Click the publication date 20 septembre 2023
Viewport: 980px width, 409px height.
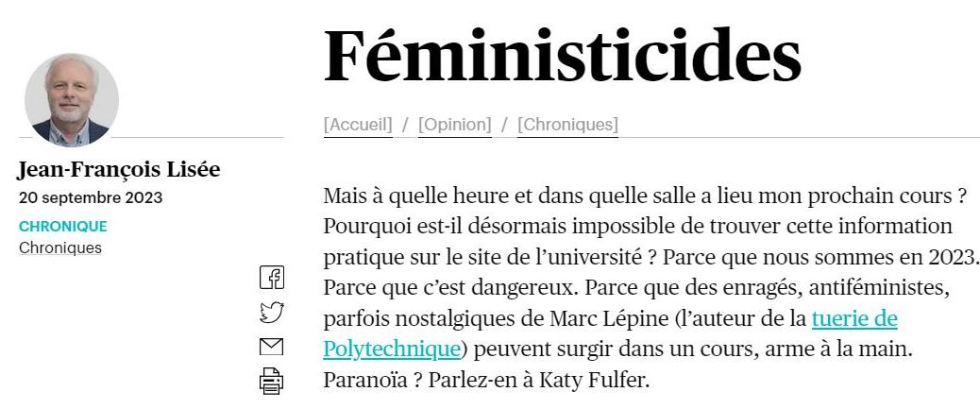[91, 198]
